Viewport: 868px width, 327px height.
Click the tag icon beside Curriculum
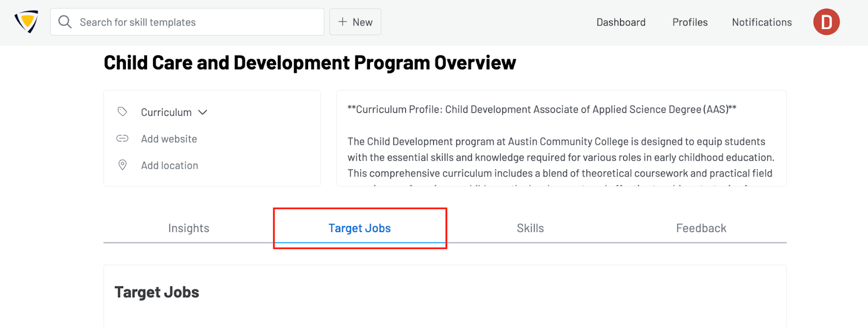click(x=122, y=112)
